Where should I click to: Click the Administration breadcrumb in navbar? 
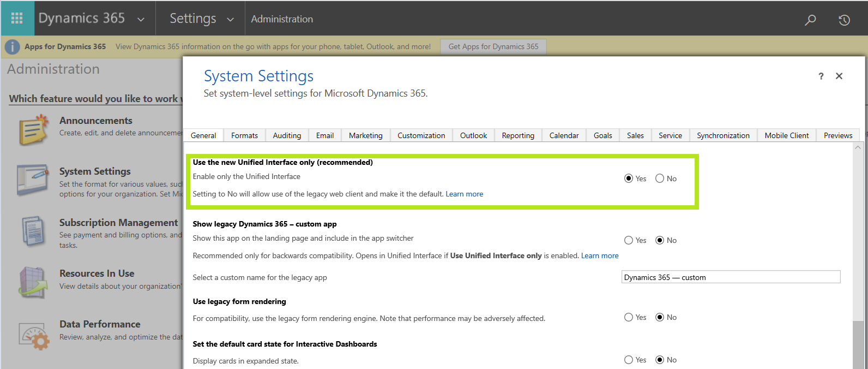(282, 19)
